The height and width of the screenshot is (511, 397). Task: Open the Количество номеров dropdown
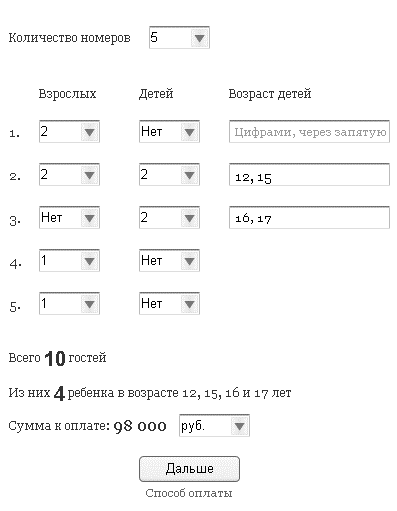(179, 37)
